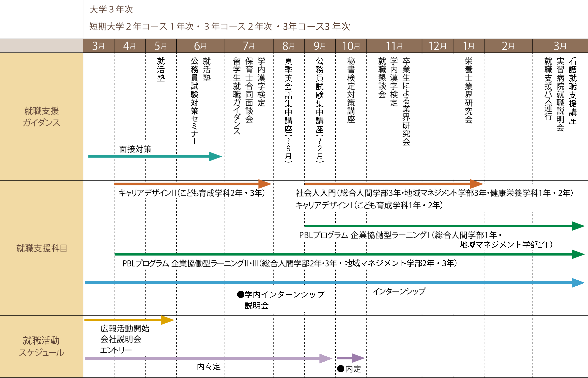Screen dimensions: 588x378
Task: Click the vertical 公務員試験対策セミナー text
Action: [194, 101]
